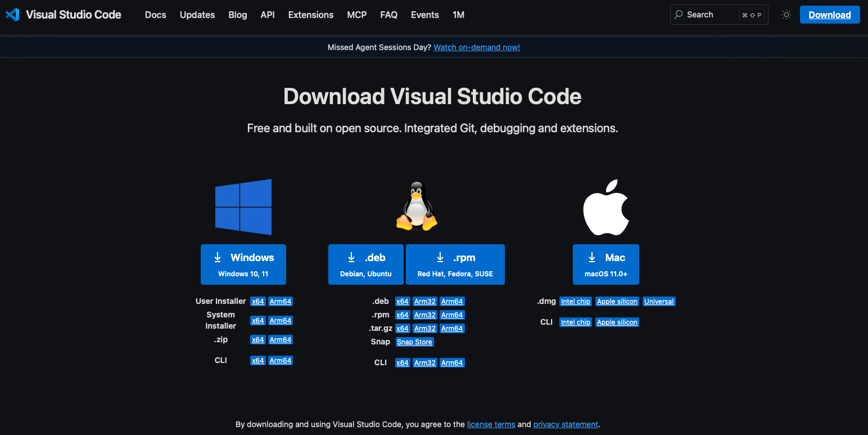Click the top-right Download button

[x=829, y=15]
